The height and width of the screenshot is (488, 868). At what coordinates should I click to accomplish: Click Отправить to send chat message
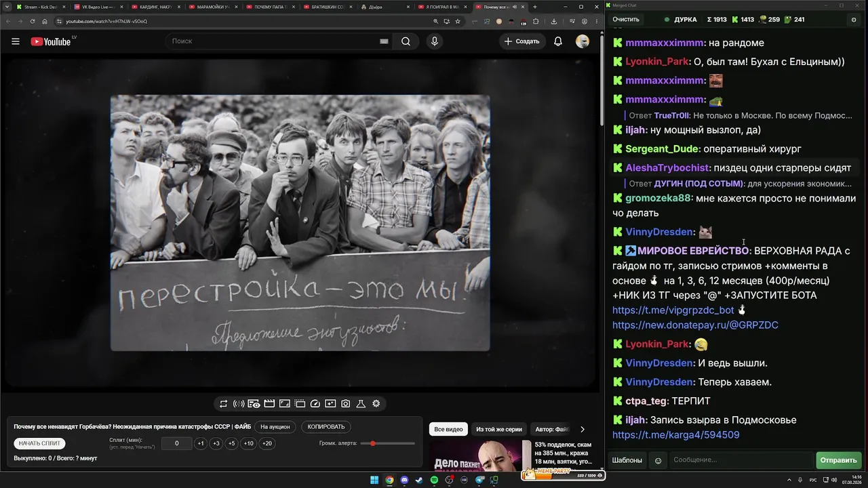coord(838,460)
